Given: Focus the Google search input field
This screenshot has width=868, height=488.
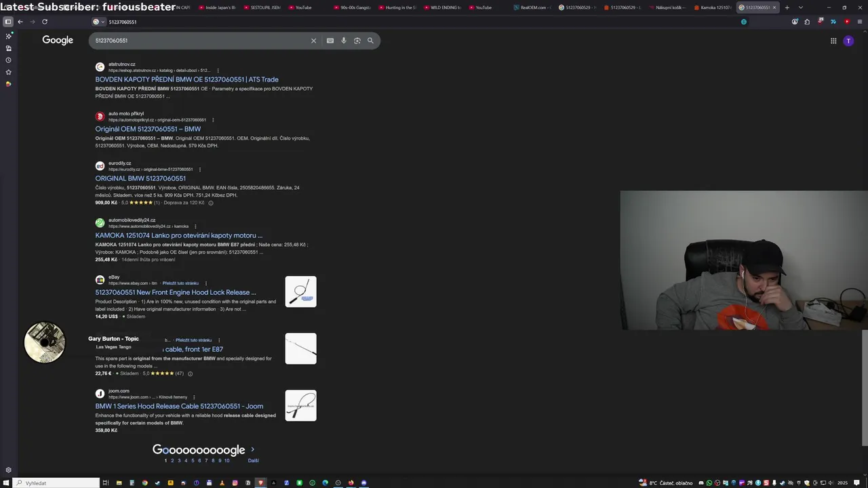Looking at the screenshot, I should [200, 41].
